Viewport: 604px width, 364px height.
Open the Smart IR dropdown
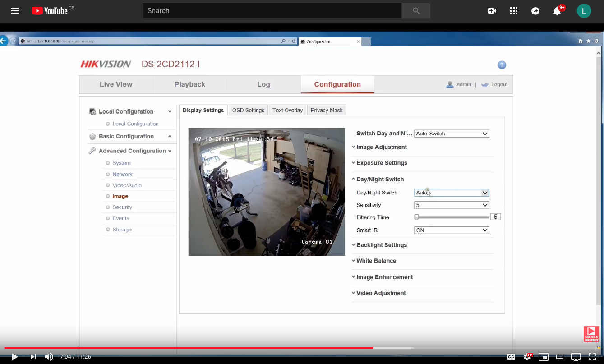pos(452,230)
